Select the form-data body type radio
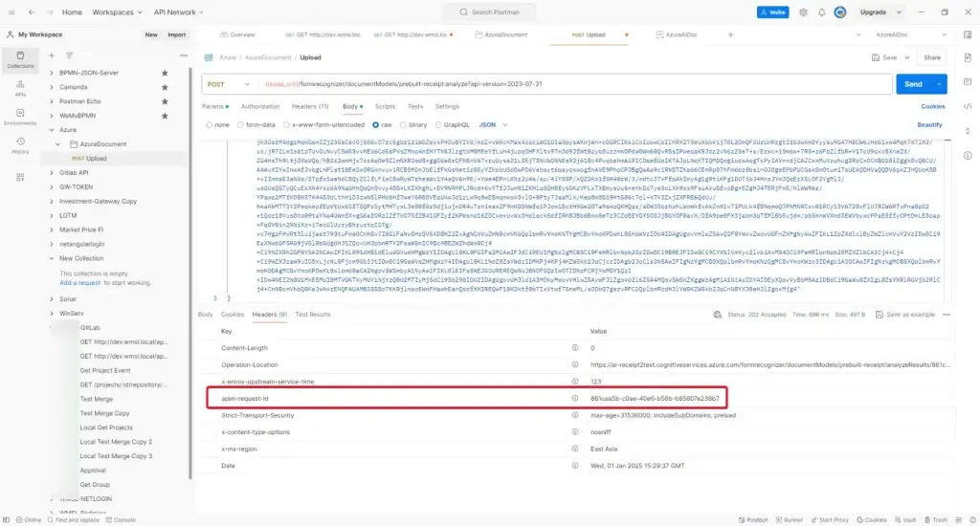Screen dimensions: 980x526 [x=240, y=125]
